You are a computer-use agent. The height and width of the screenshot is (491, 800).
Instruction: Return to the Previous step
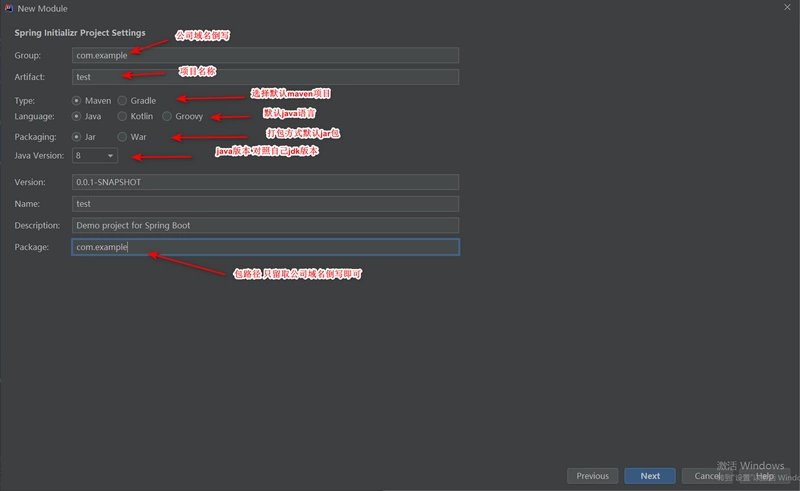(592, 476)
